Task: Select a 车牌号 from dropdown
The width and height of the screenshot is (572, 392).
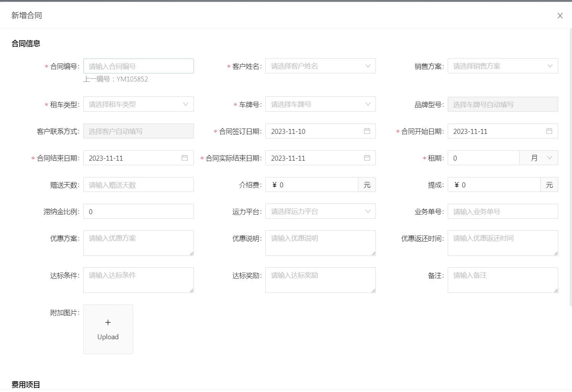Action: (x=320, y=104)
